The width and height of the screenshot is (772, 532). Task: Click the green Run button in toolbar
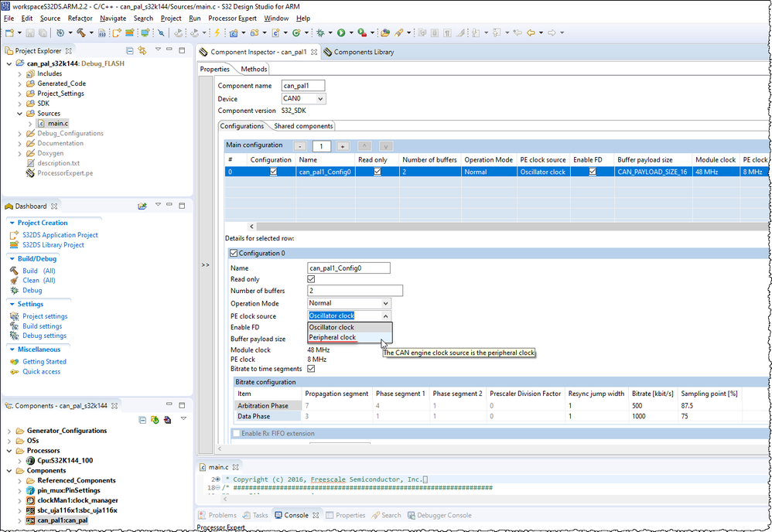point(341,32)
